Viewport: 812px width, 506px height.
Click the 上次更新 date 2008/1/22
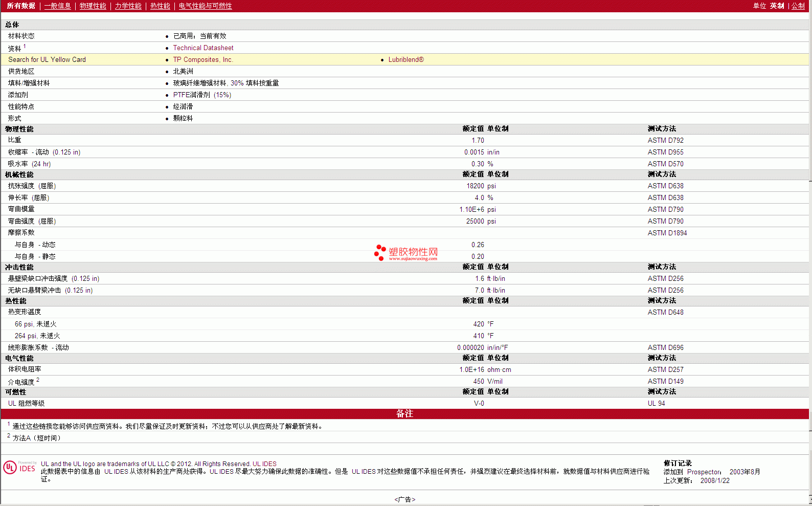pyautogui.click(x=715, y=480)
